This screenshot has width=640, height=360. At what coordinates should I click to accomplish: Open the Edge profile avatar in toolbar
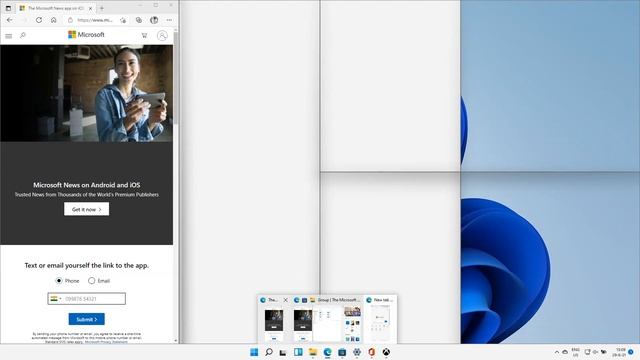pyautogui.click(x=154, y=20)
